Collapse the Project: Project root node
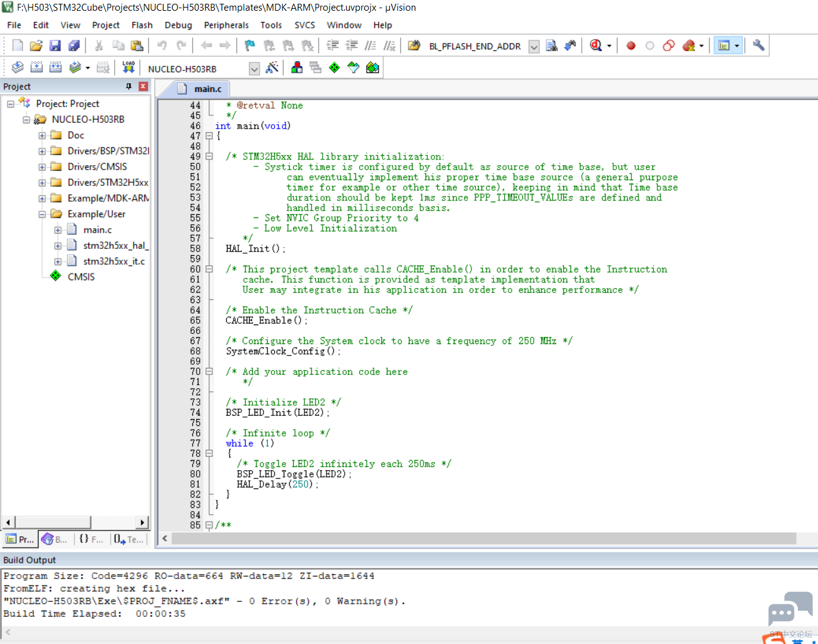Image resolution: width=818 pixels, height=644 pixels. pyautogui.click(x=11, y=104)
